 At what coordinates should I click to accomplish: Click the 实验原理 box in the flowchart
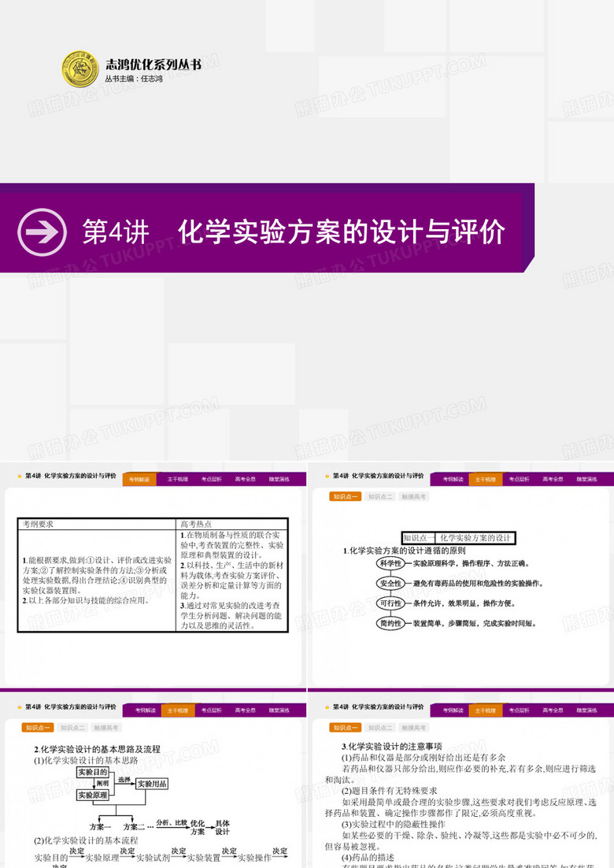click(93, 795)
